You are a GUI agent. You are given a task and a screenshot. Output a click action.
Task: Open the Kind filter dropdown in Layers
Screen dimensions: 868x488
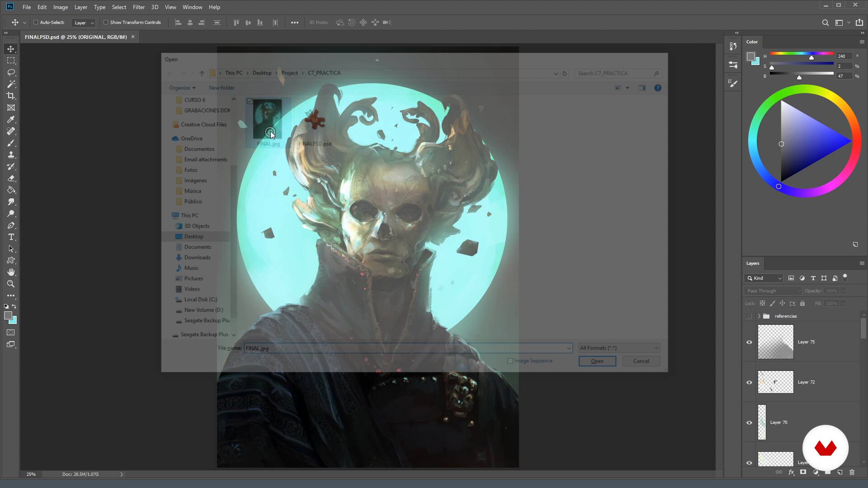(764, 278)
